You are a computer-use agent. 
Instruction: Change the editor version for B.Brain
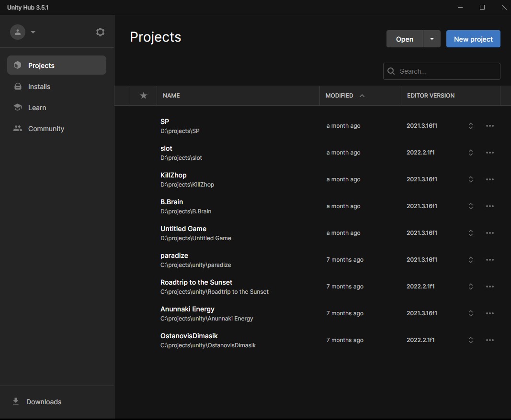[x=471, y=206]
